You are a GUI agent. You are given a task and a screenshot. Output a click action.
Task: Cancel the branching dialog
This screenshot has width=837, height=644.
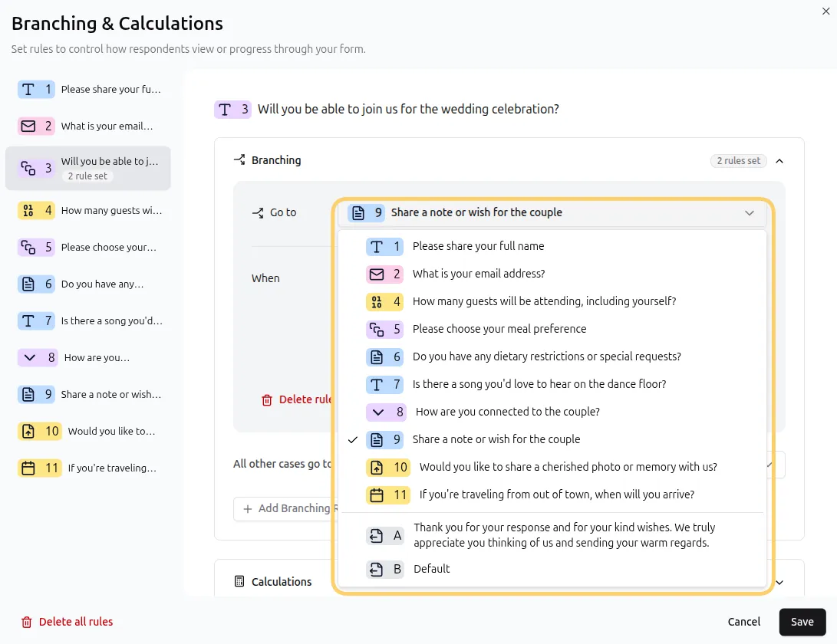pos(743,622)
